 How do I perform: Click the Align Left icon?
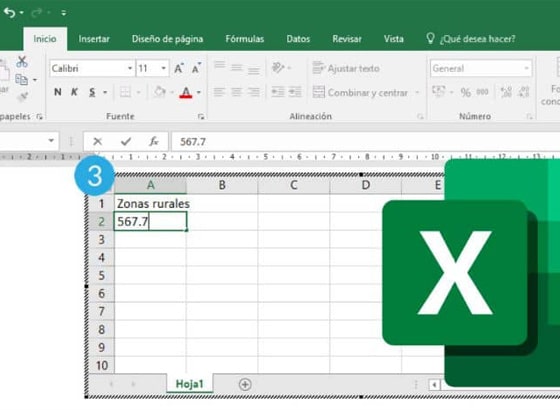click(x=219, y=92)
